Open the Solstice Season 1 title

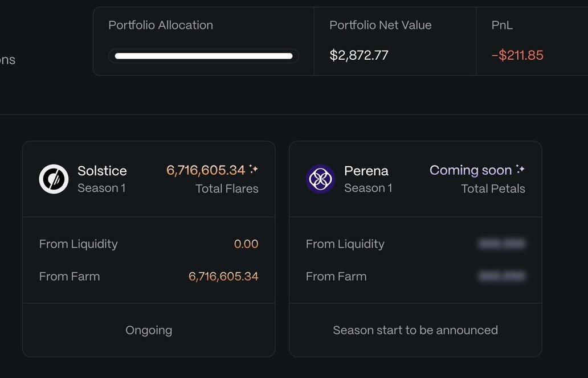(102, 171)
